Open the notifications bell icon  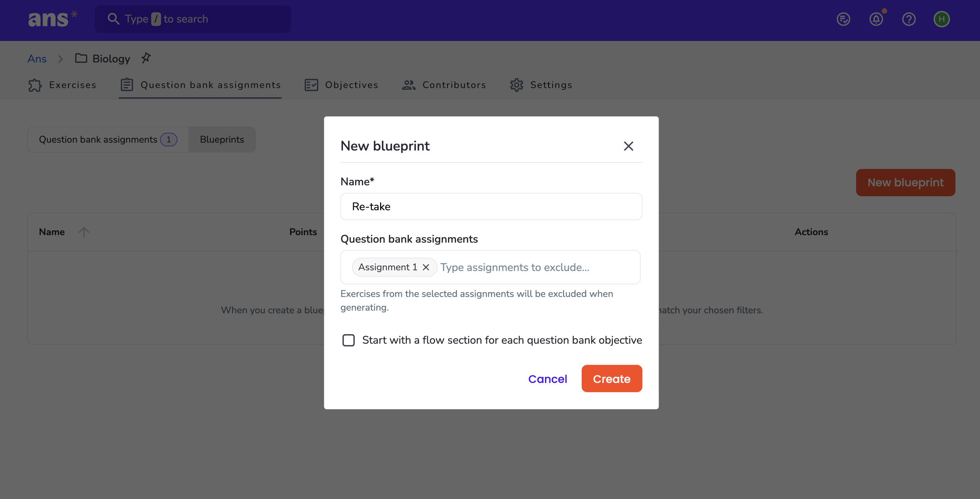876,19
